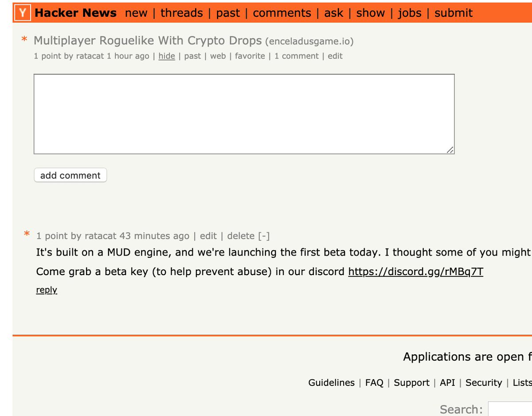Open the Security footer link
Image resolution: width=532 pixels, height=416 pixels.
click(x=484, y=382)
